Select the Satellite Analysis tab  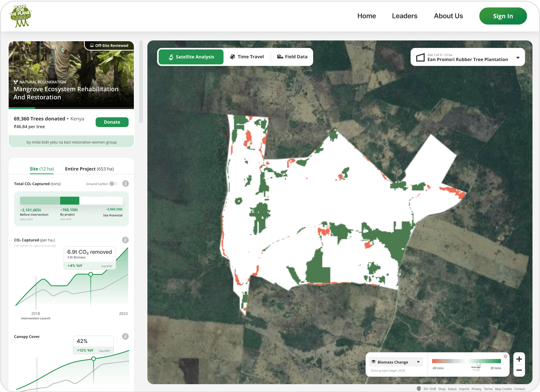[x=191, y=57]
